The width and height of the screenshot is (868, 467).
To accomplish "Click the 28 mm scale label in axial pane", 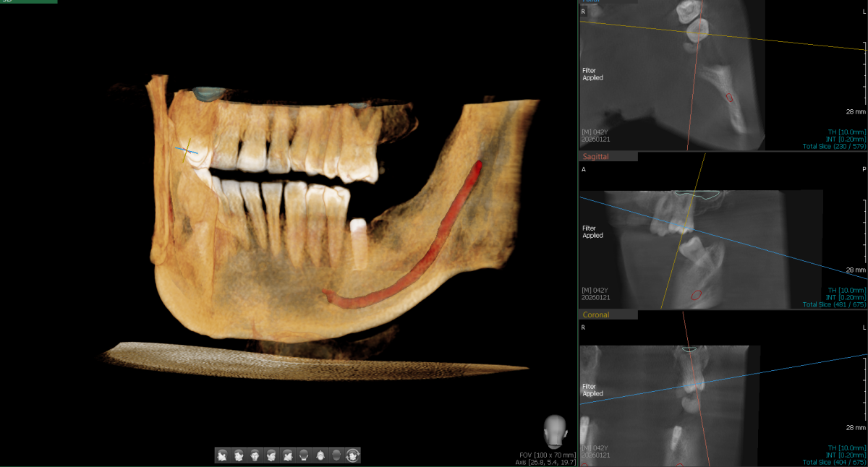I will [855, 112].
